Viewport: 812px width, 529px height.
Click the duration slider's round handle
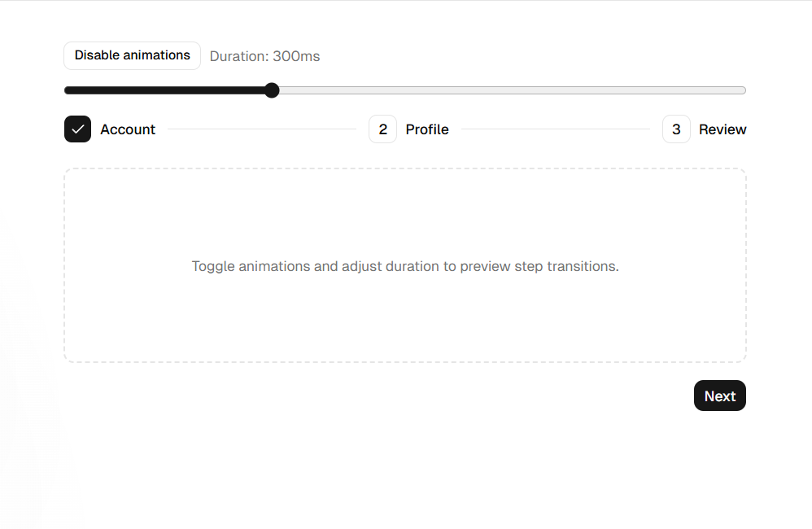[272, 90]
